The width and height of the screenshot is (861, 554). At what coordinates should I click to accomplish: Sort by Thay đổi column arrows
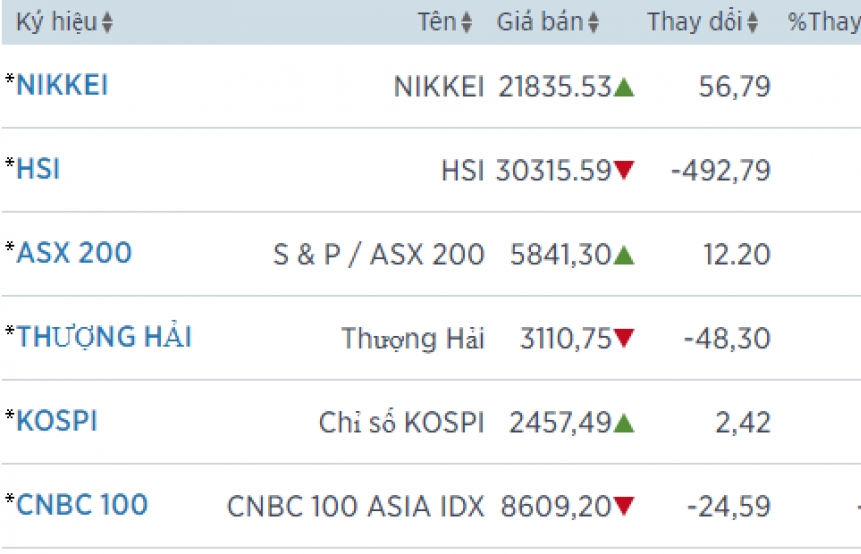[752, 23]
